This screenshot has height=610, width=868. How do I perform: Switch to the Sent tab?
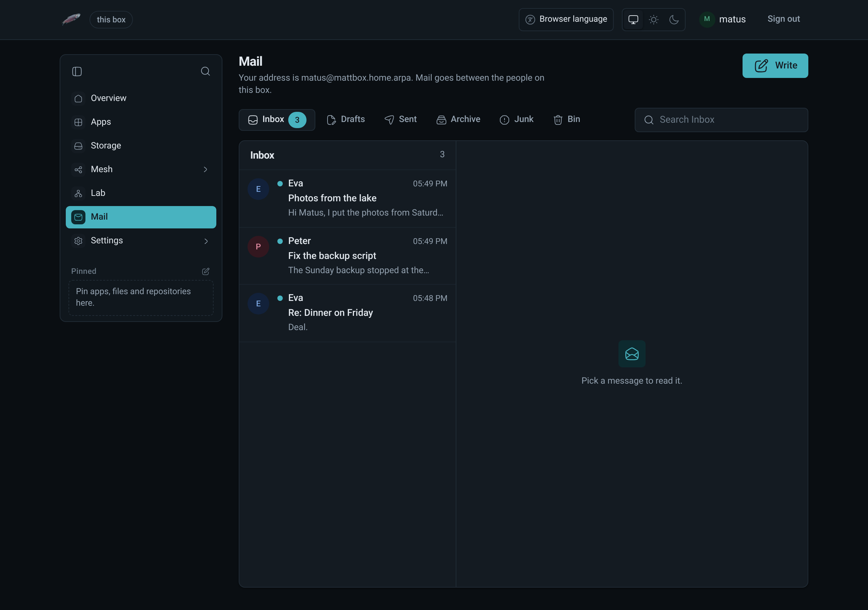pos(400,119)
